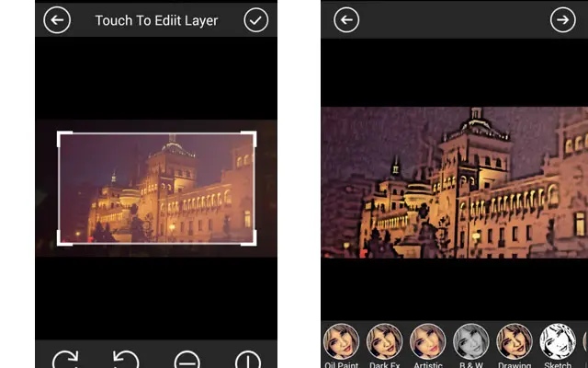
Task: Tap the back arrow on the layer editor
Action: pyautogui.click(x=57, y=20)
